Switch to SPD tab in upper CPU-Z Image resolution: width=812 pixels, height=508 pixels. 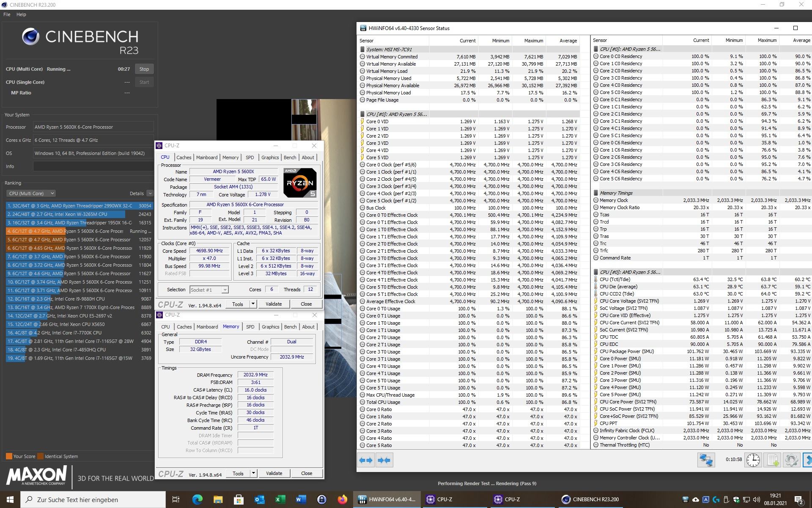(250, 157)
